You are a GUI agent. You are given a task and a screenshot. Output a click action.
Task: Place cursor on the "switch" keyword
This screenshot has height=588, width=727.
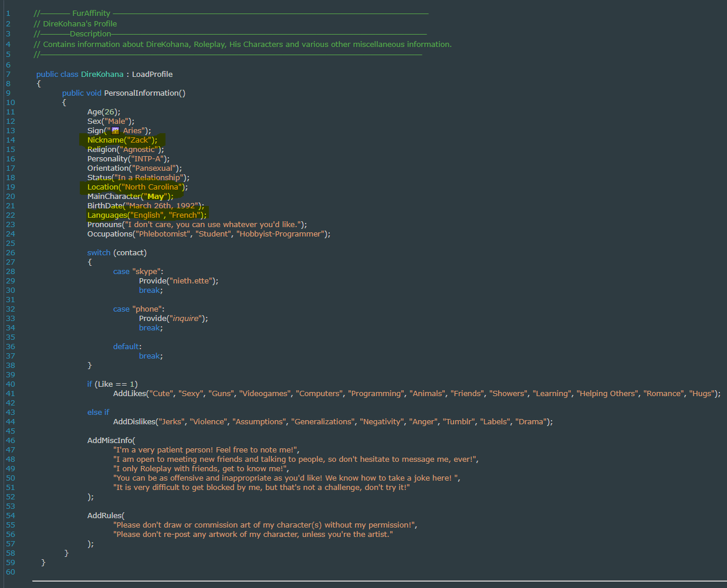point(99,253)
